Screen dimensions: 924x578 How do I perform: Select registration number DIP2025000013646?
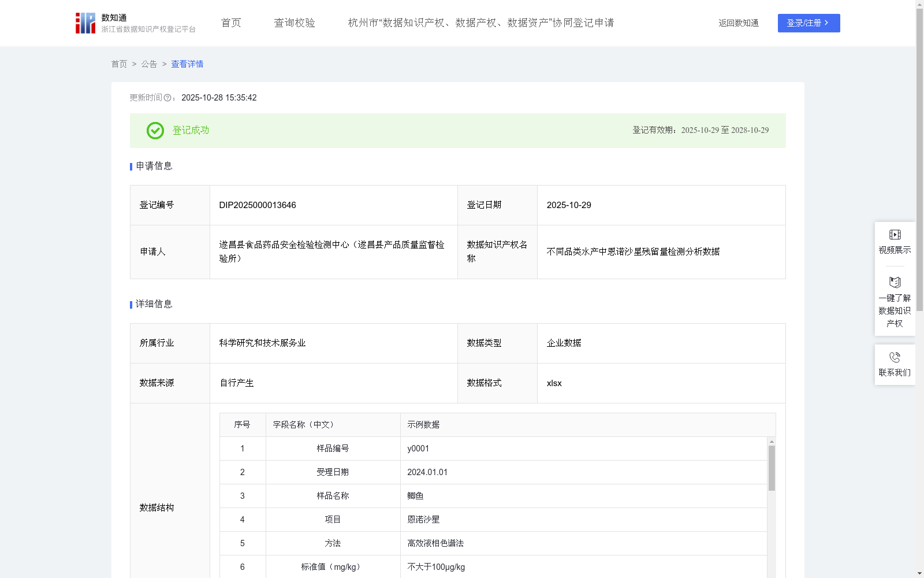coord(258,205)
